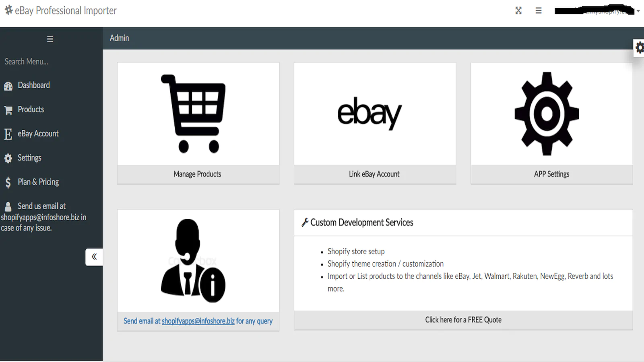
Task: Toggle fullscreen with the expand arrows icon
Action: pos(518,10)
